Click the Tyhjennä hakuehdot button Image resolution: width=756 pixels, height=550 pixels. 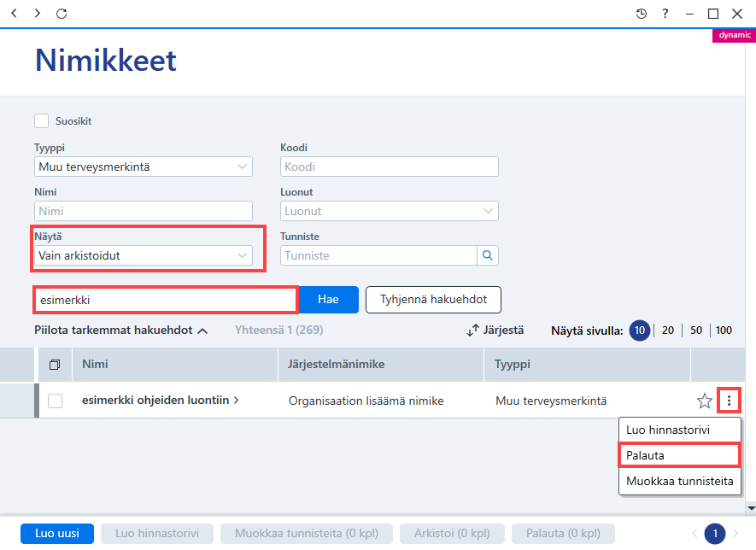[433, 300]
